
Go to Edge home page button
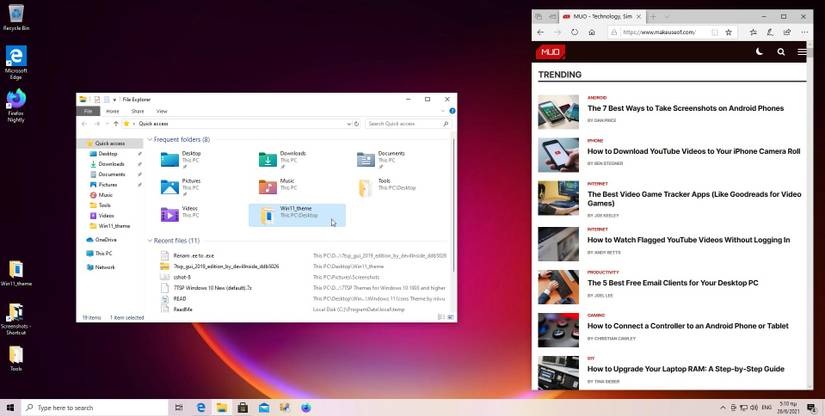[592, 32]
